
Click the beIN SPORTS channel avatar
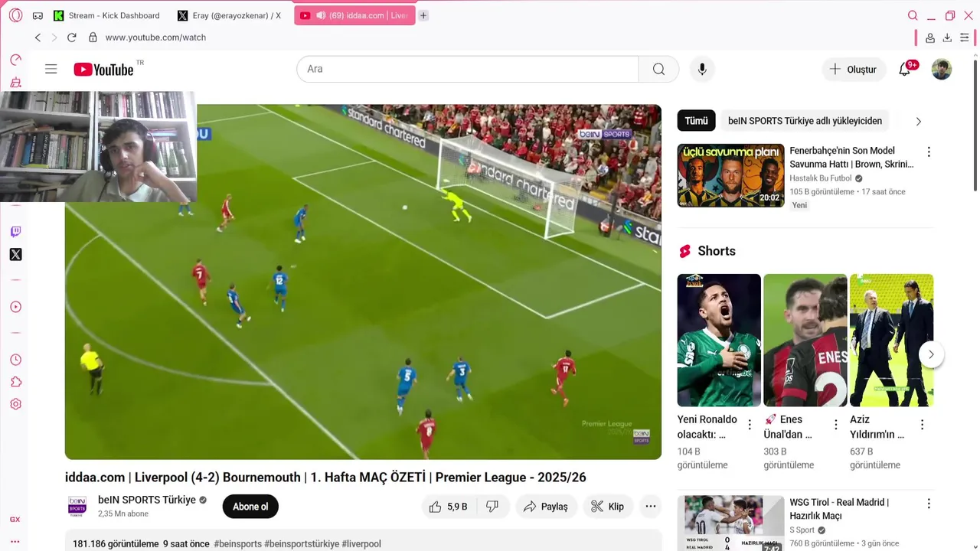pyautogui.click(x=77, y=507)
